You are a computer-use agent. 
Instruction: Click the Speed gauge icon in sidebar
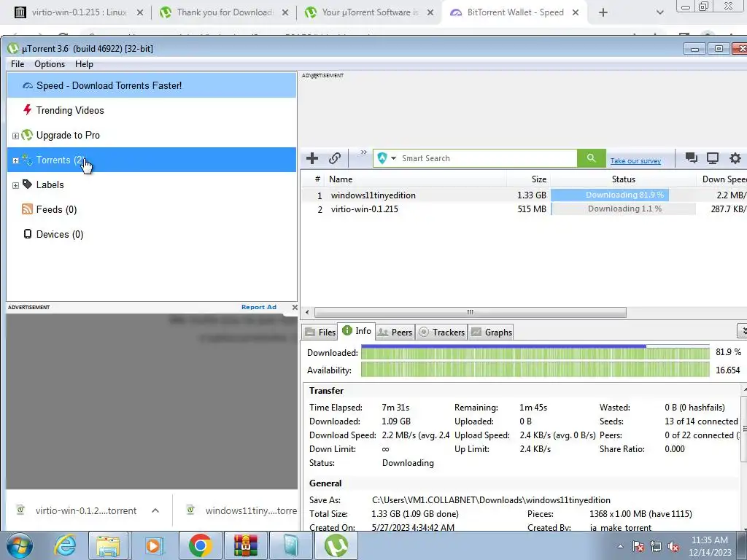(x=28, y=86)
